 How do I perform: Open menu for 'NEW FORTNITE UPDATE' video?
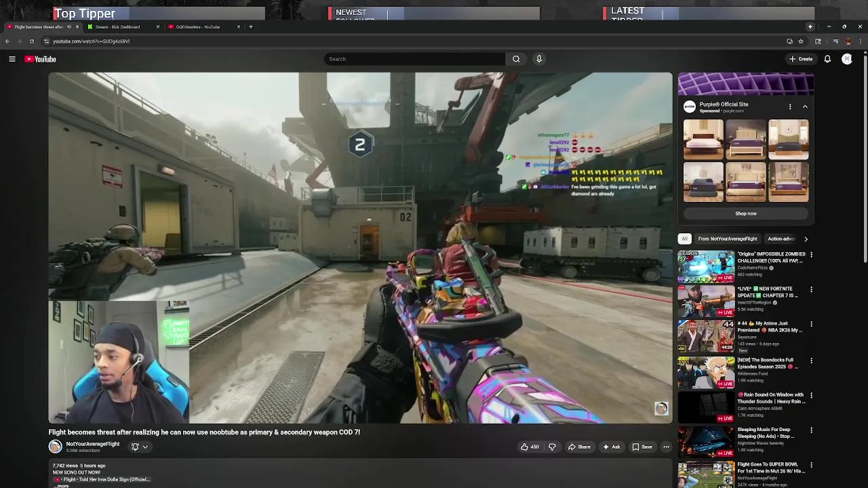(x=811, y=289)
